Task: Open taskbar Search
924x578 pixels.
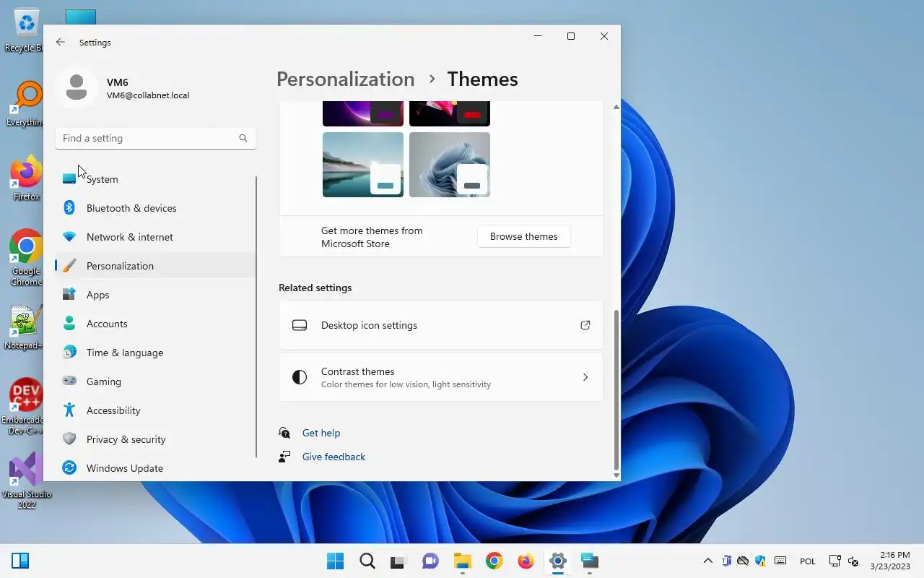Action: point(367,561)
